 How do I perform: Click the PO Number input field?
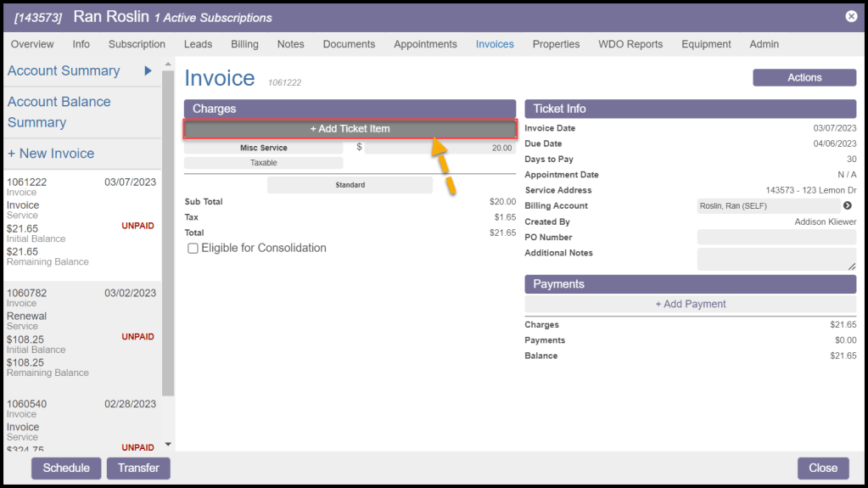[776, 238]
